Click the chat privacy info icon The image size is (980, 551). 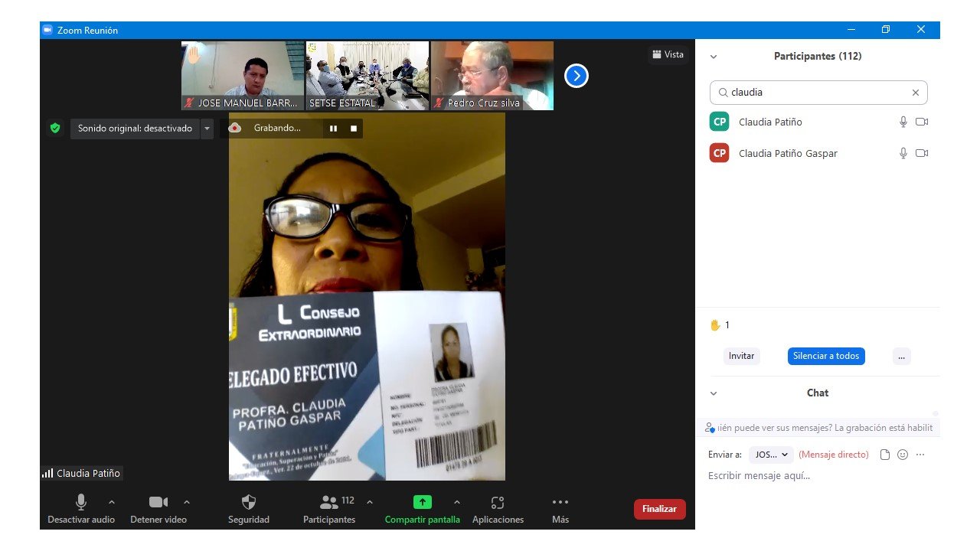point(710,428)
